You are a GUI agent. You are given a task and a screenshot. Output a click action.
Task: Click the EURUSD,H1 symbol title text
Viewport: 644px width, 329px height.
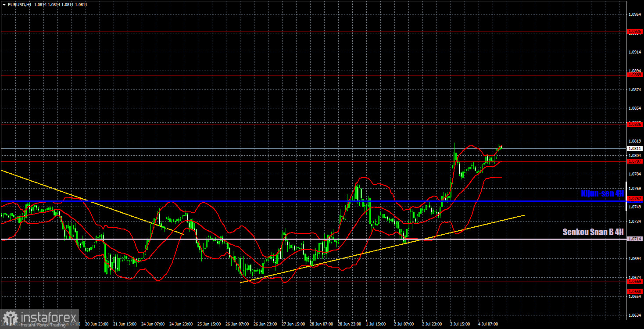click(20, 4)
